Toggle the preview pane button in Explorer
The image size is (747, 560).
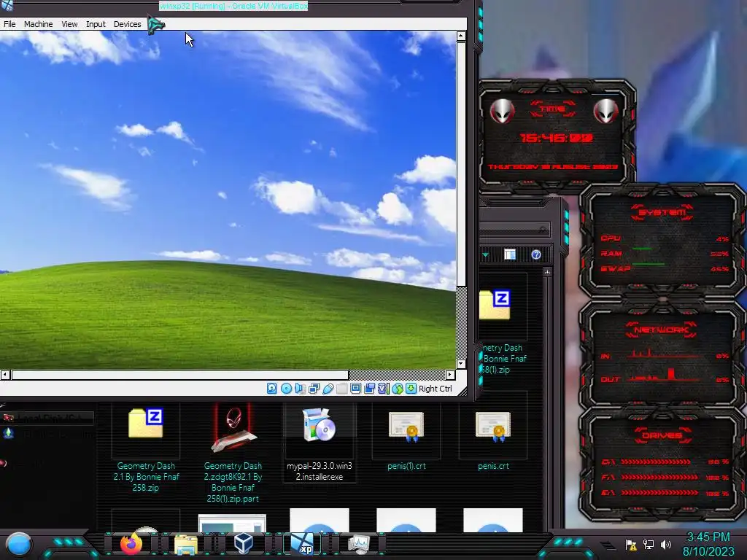pos(510,254)
